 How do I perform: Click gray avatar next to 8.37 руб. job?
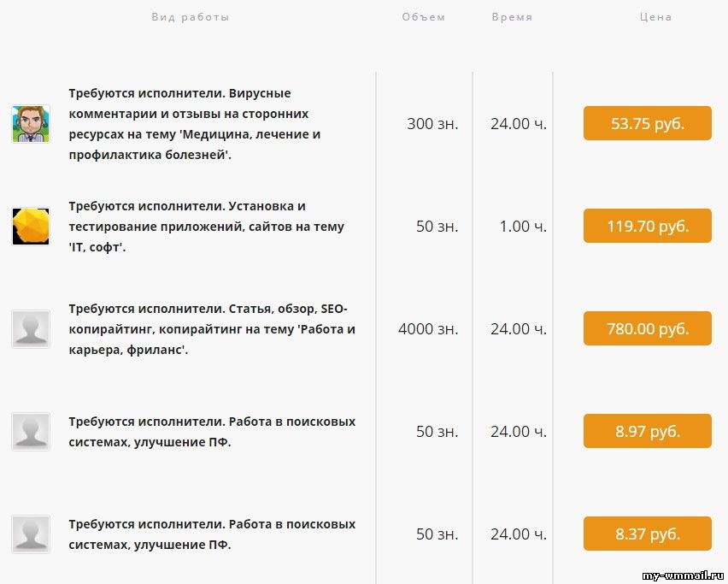[x=31, y=534]
